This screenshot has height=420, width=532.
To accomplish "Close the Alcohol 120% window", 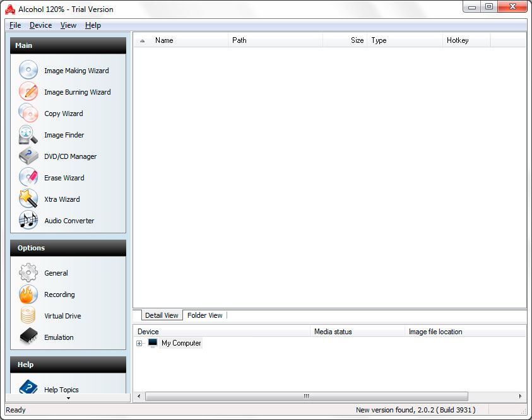I will click(512, 7).
